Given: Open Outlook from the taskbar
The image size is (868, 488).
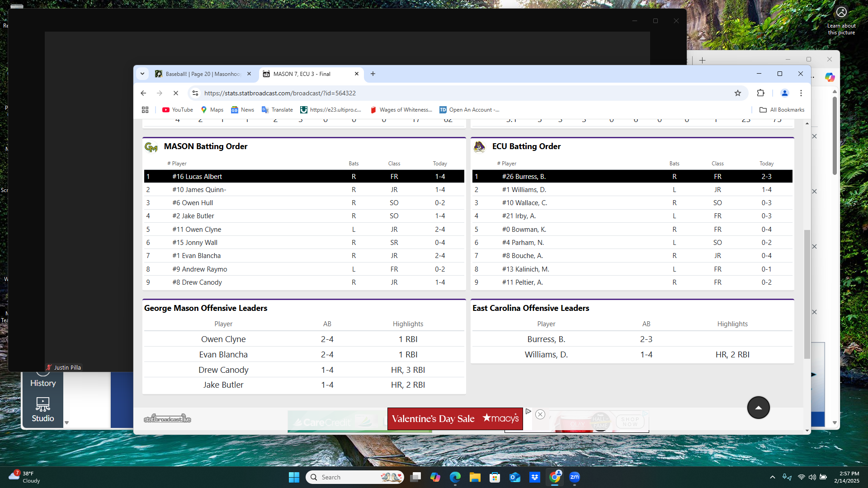Looking at the screenshot, I should 515,477.
